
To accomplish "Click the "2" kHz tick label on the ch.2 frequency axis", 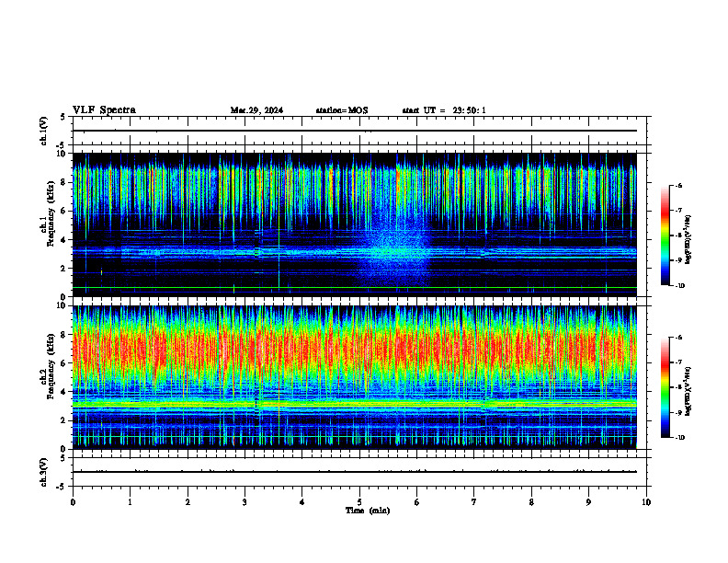I will click(64, 420).
